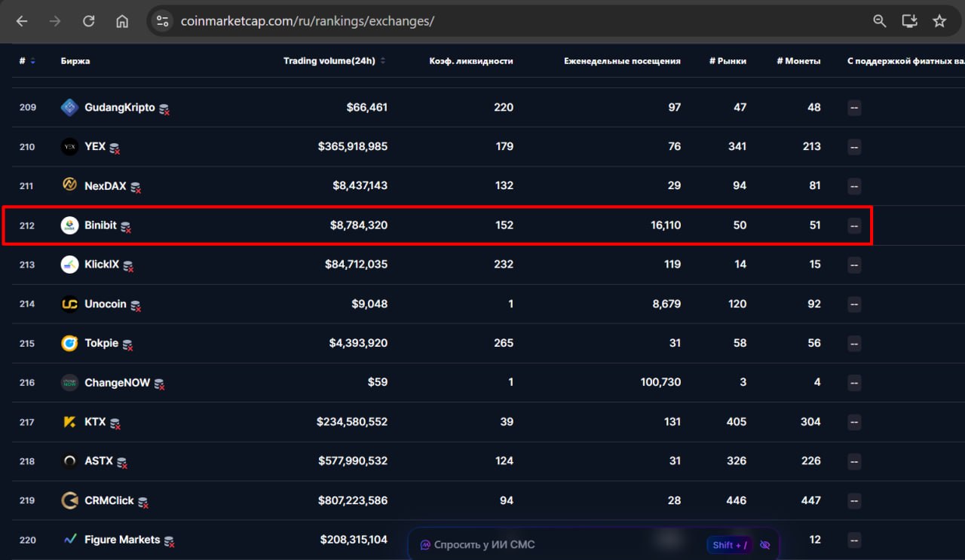Click the Shift + / shortcut badge
The image size is (965, 560).
pyautogui.click(x=730, y=545)
